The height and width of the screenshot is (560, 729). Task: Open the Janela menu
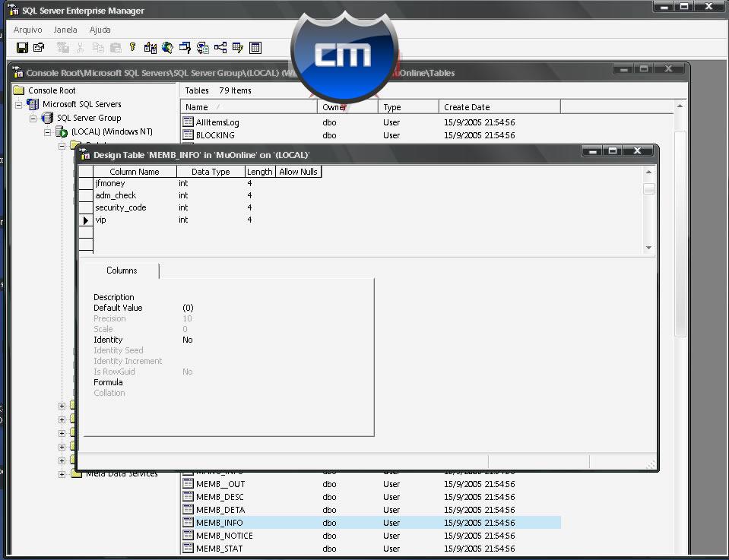coord(65,30)
